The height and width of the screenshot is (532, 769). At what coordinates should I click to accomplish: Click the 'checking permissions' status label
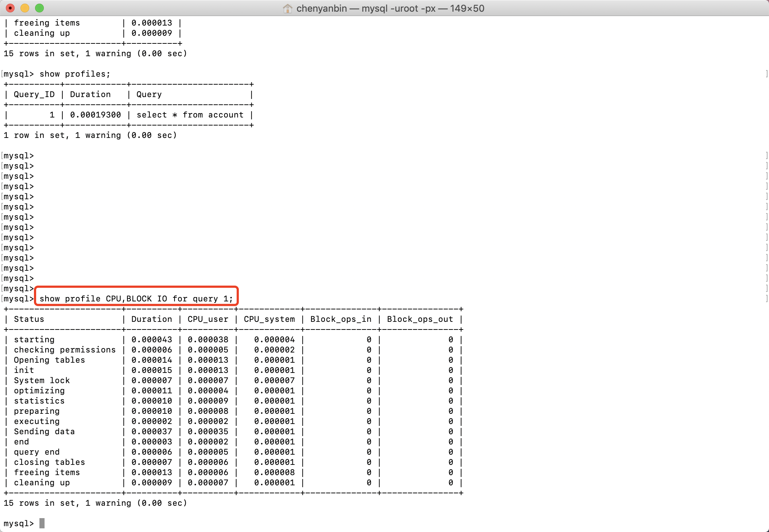pos(65,350)
